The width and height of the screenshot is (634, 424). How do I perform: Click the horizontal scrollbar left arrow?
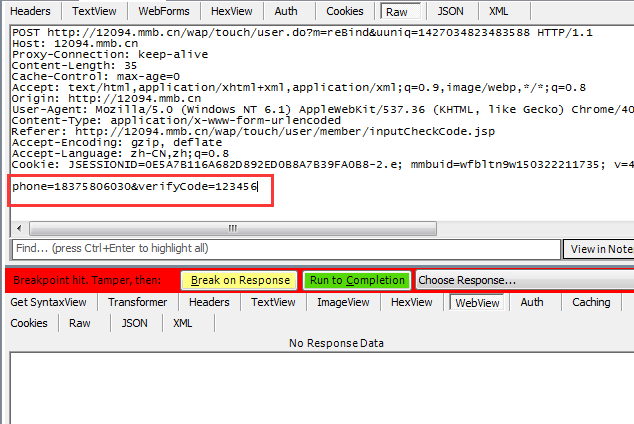click(19, 228)
